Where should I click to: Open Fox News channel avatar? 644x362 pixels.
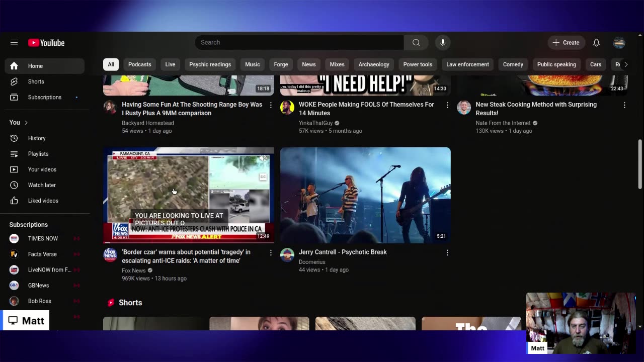(x=110, y=254)
